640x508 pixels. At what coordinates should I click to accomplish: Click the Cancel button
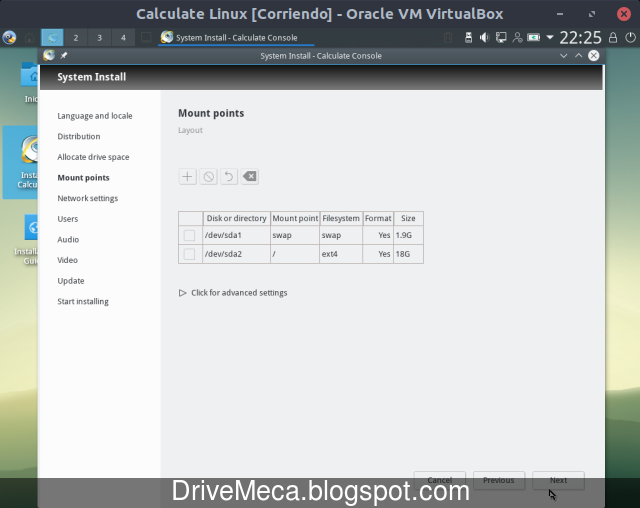[x=440, y=480]
